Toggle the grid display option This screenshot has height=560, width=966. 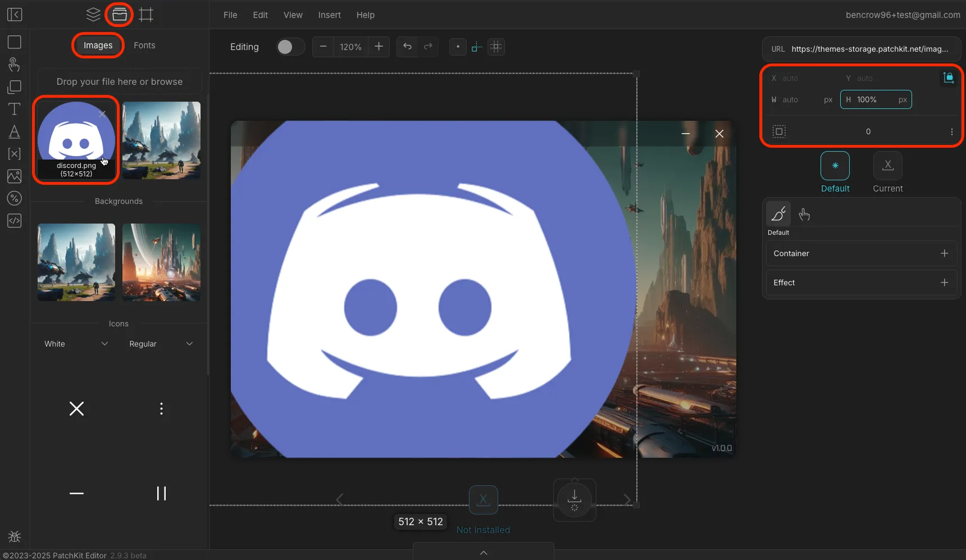pos(496,47)
